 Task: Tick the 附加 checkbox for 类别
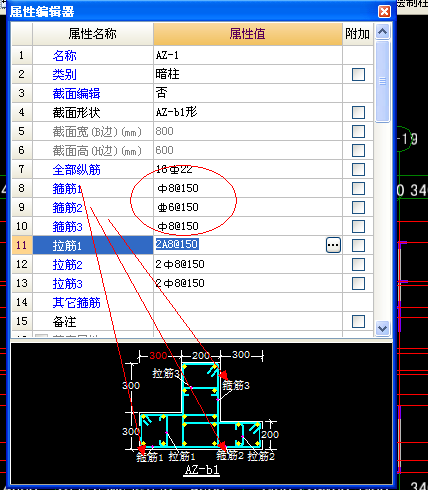[358, 74]
